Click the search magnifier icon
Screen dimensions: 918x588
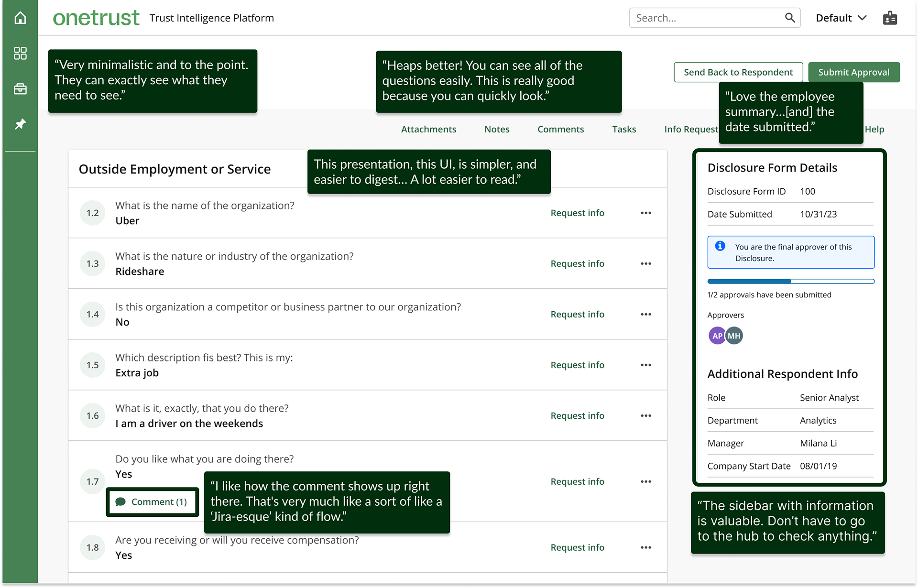[x=790, y=18]
